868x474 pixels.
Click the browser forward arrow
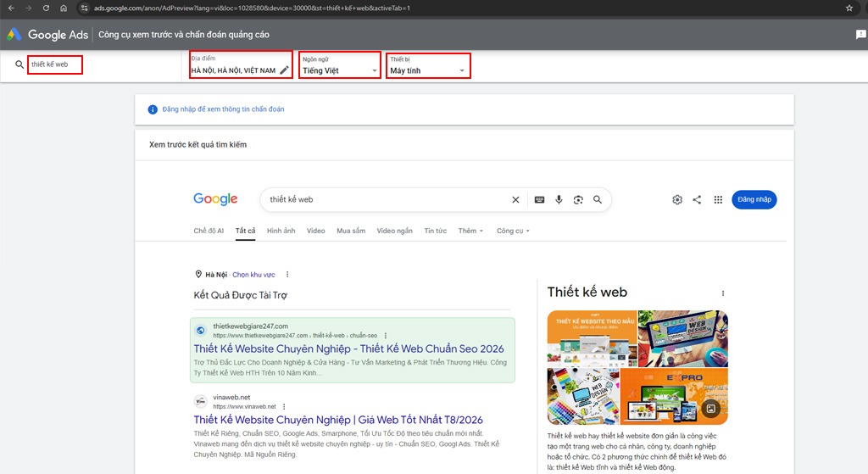(x=29, y=8)
